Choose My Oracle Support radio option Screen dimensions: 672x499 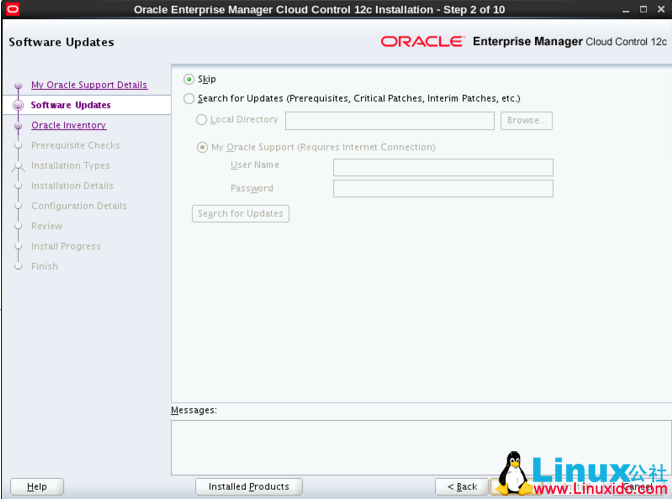pos(202,147)
